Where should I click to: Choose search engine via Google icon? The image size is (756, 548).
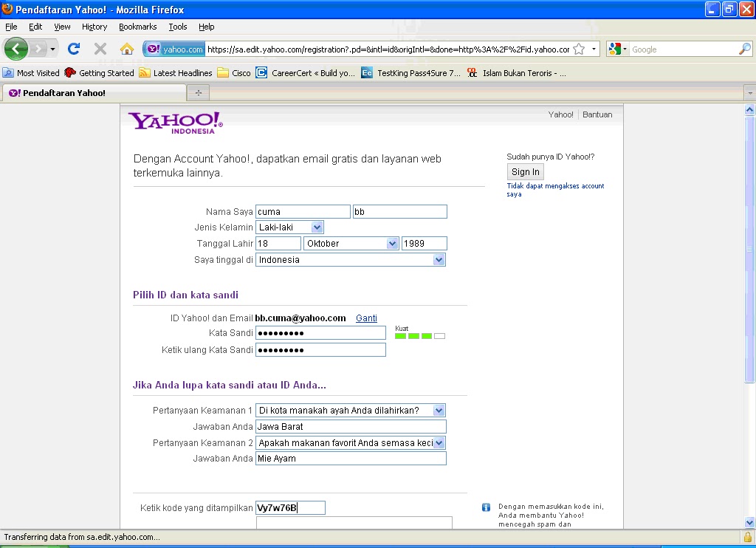click(618, 49)
